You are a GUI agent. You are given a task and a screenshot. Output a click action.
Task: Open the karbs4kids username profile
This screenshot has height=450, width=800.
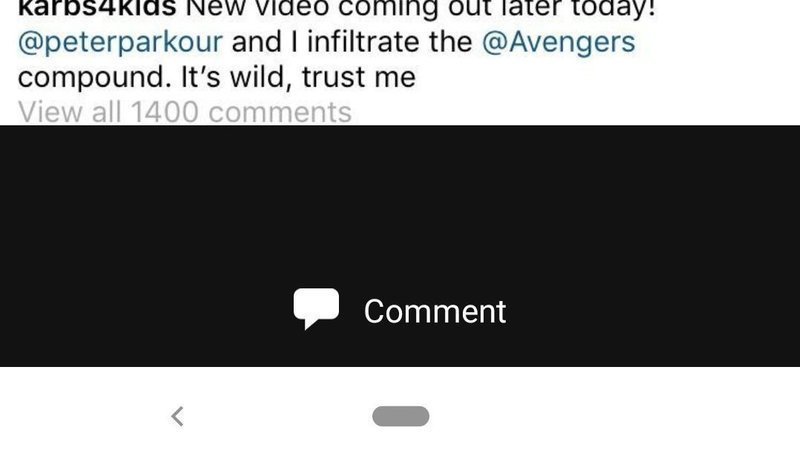point(97,8)
